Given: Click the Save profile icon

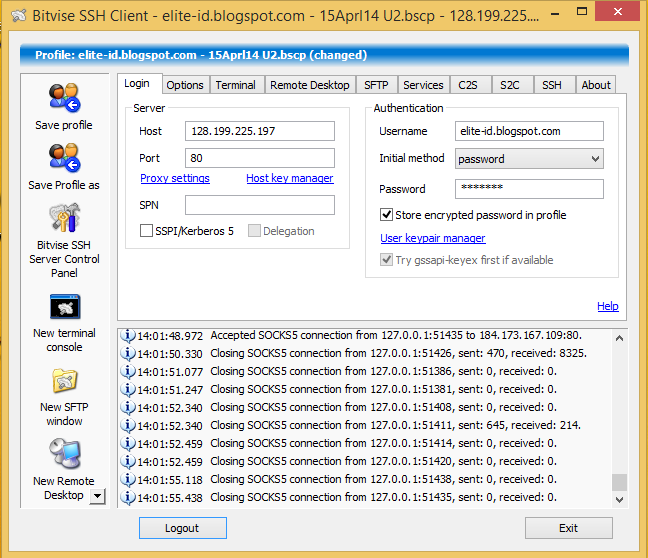Looking at the screenshot, I should point(64,98).
